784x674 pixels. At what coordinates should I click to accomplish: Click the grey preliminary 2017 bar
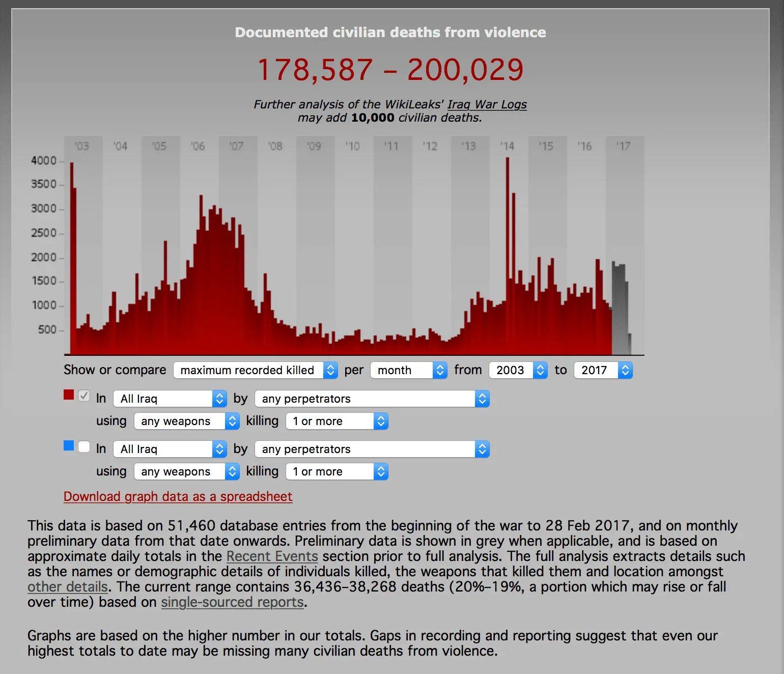click(x=619, y=305)
